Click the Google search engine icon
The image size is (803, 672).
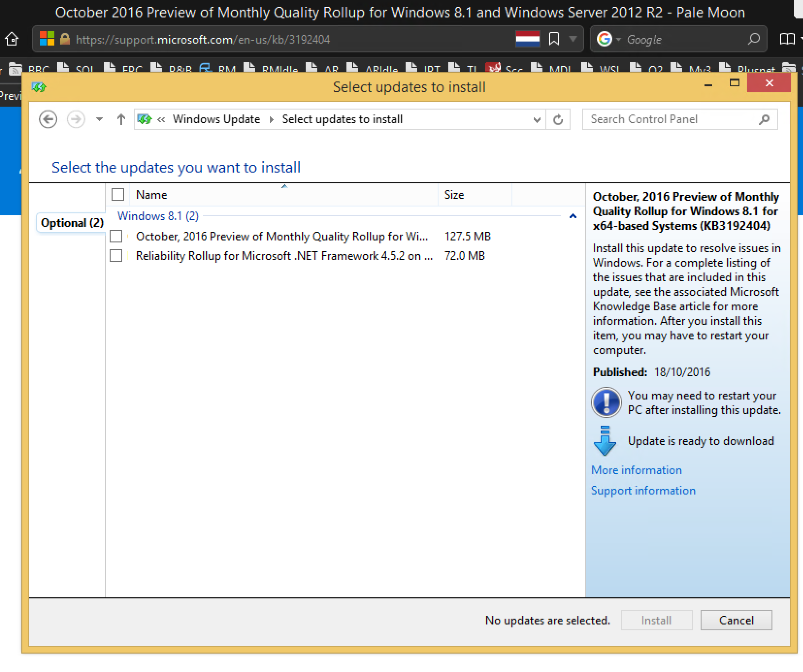[x=604, y=39]
